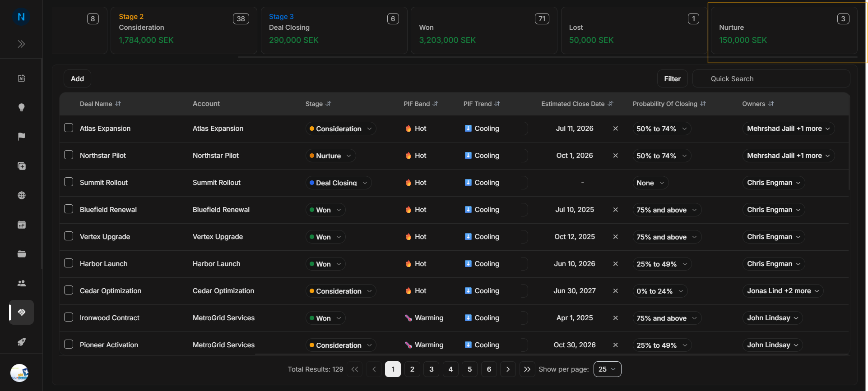Screen dimensions: 868x391
Task: Select the Stage 3 Deal Closing card
Action: click(x=334, y=30)
